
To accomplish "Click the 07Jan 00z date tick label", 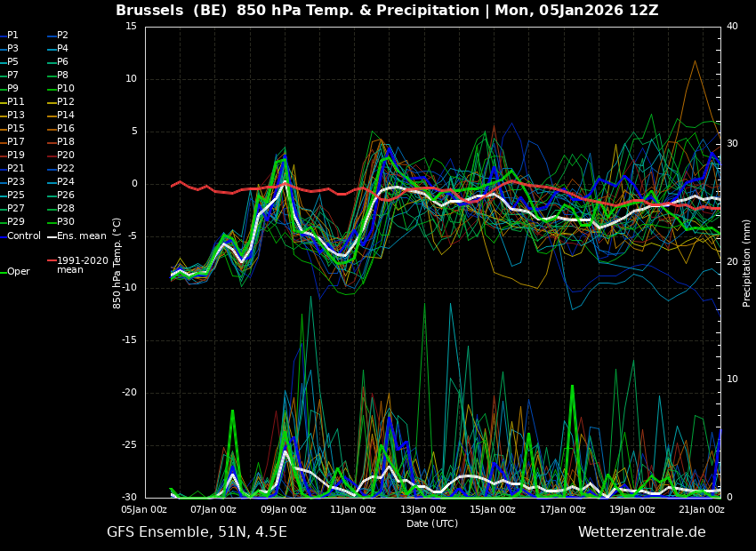I will [213, 509].
